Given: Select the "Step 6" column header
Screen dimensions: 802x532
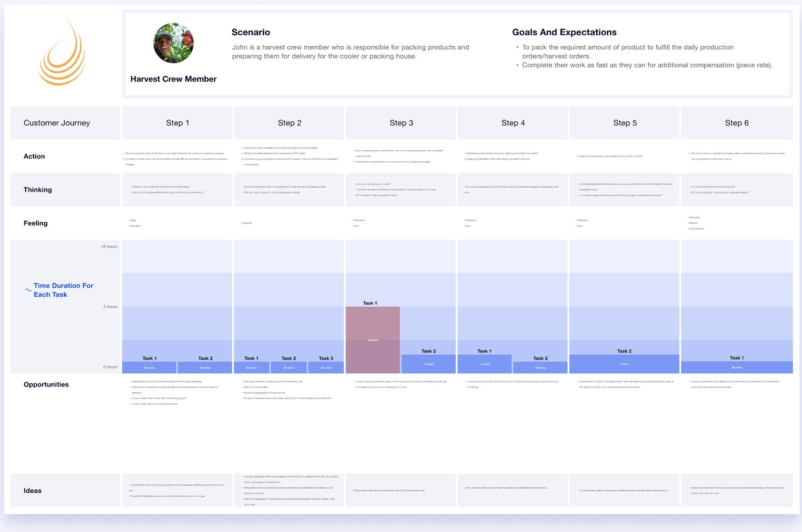Looking at the screenshot, I should click(x=737, y=123).
